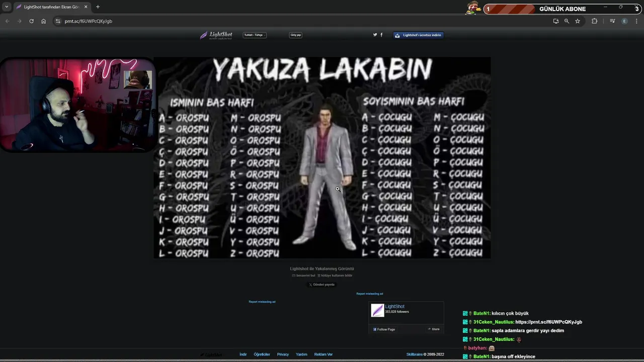Image resolution: width=644 pixels, height=362 pixels.
Task: Click the batyhan username in chat
Action: pyautogui.click(x=477, y=348)
